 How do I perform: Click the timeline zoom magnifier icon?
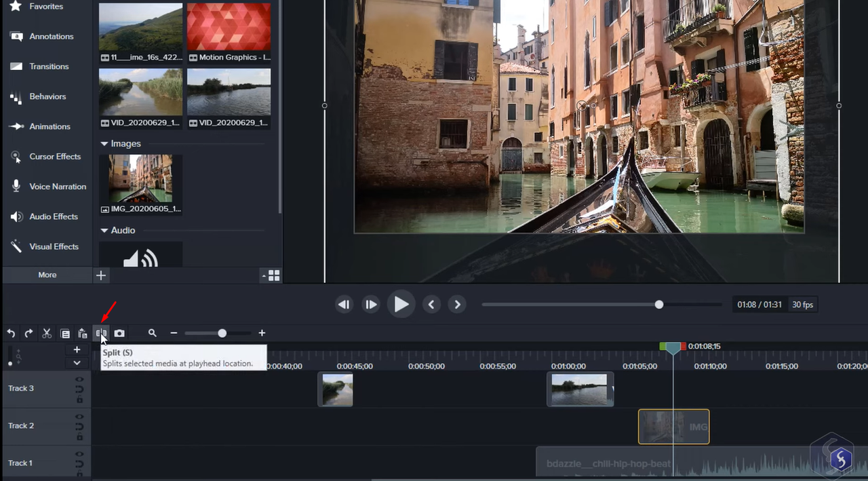(x=153, y=333)
